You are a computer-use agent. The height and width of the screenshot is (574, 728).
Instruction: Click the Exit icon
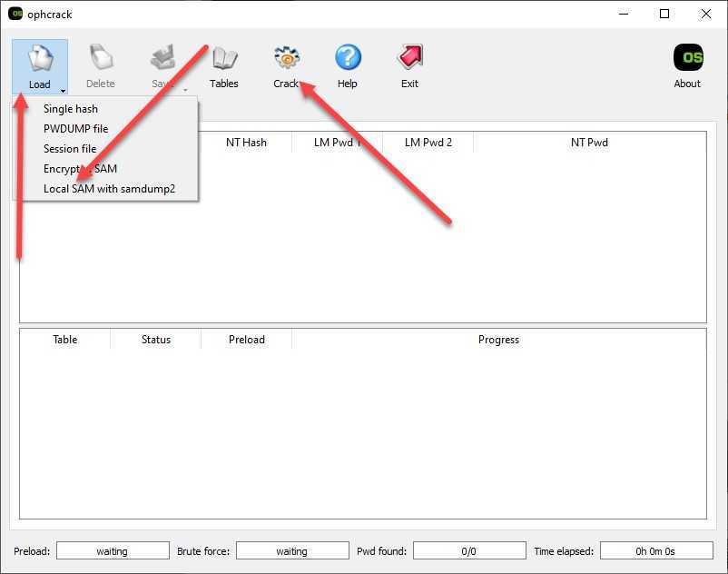coord(410,57)
